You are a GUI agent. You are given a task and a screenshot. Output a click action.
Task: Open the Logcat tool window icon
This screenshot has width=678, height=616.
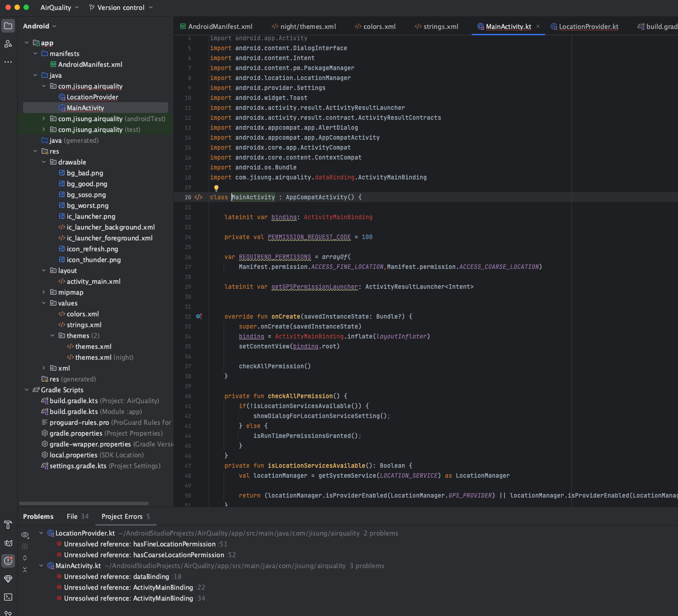point(8,543)
